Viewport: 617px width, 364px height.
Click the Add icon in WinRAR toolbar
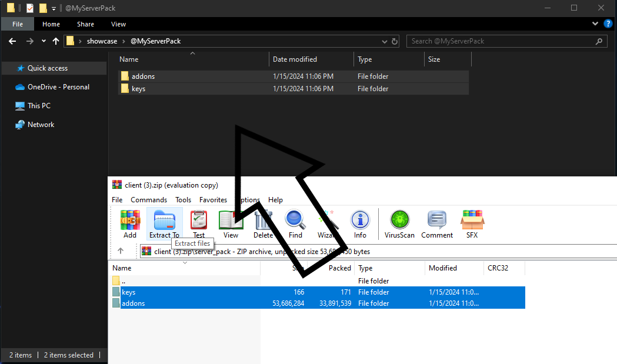tap(130, 223)
